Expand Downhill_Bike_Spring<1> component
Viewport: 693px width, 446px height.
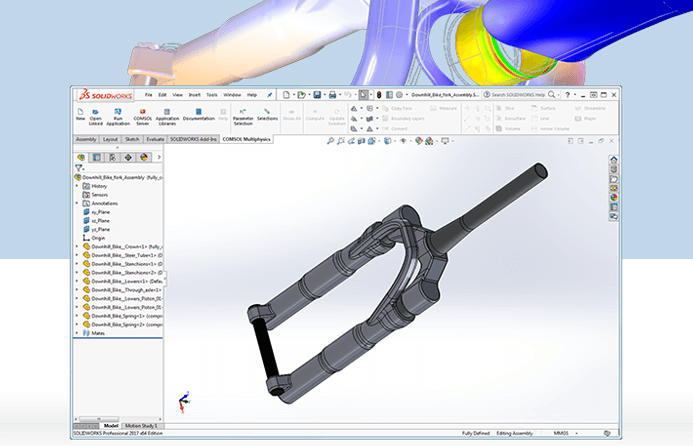(77, 316)
